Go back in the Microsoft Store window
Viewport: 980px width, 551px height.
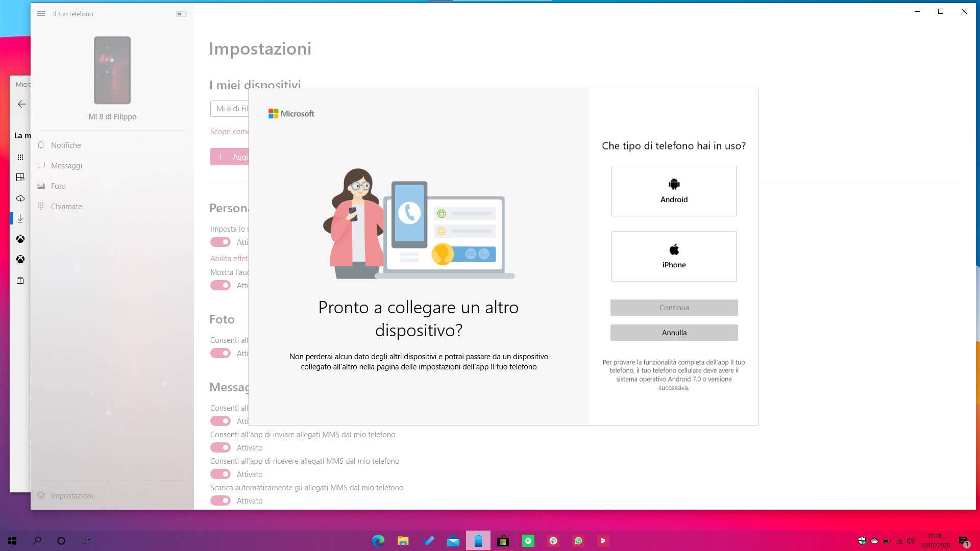21,104
